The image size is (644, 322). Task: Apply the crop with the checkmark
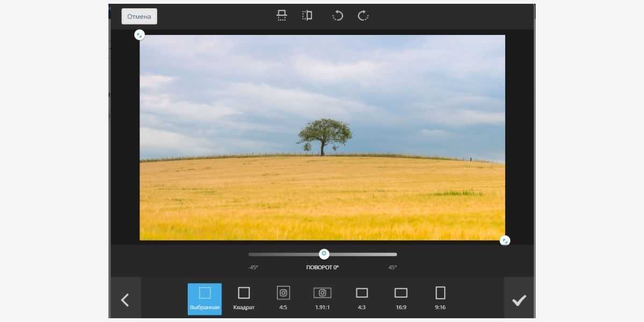518,300
